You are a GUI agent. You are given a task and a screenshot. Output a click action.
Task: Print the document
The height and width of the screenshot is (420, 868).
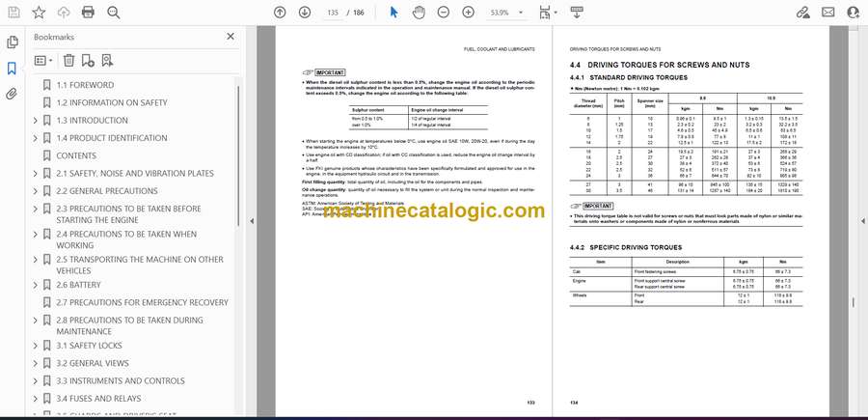[88, 13]
